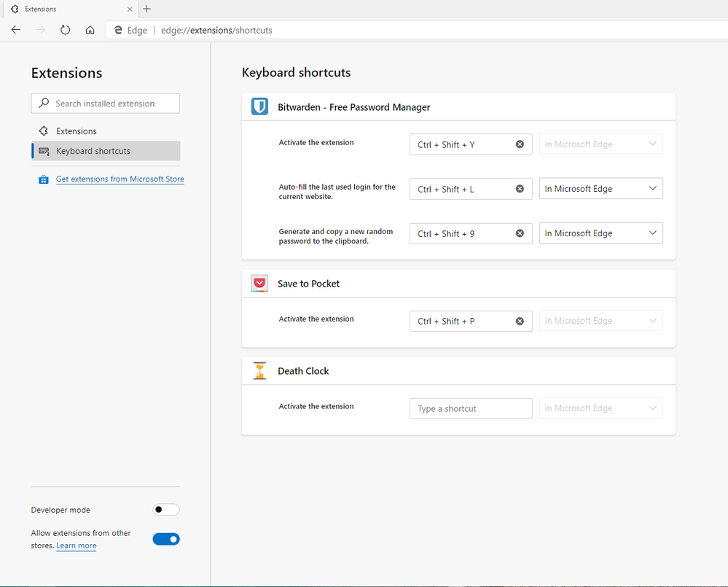
Task: Select Keyboard shortcuts in the sidebar
Action: 106,151
